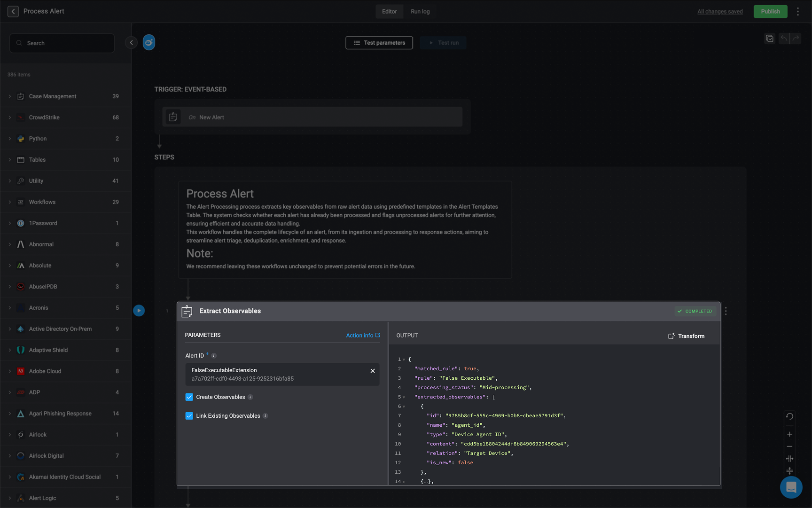Select the Akamai Identity Cloud Social row

66,477
